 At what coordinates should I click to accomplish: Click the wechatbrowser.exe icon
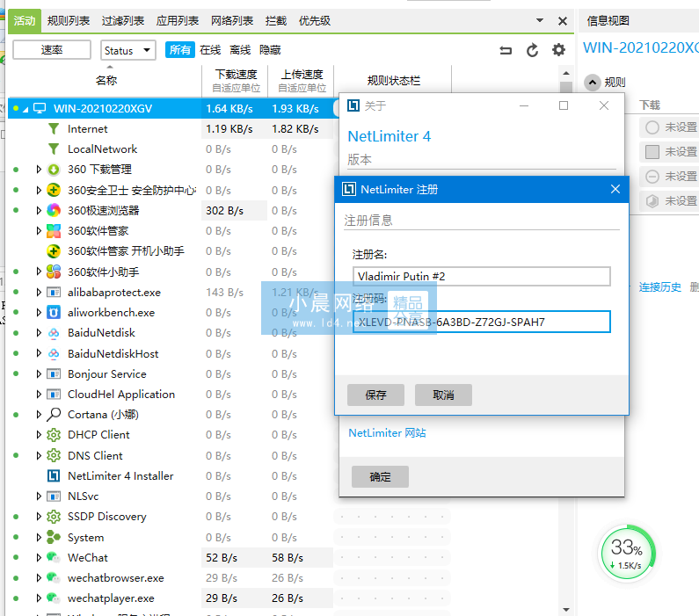coord(54,577)
